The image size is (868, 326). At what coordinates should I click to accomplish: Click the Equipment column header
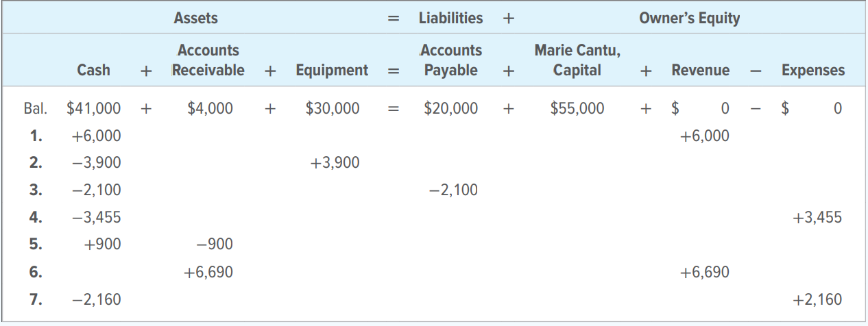(x=332, y=71)
